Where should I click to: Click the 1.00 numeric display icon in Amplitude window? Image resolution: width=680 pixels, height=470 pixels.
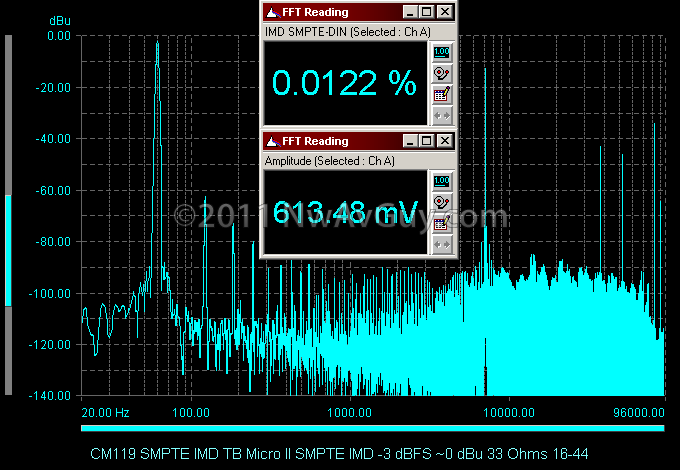click(443, 181)
